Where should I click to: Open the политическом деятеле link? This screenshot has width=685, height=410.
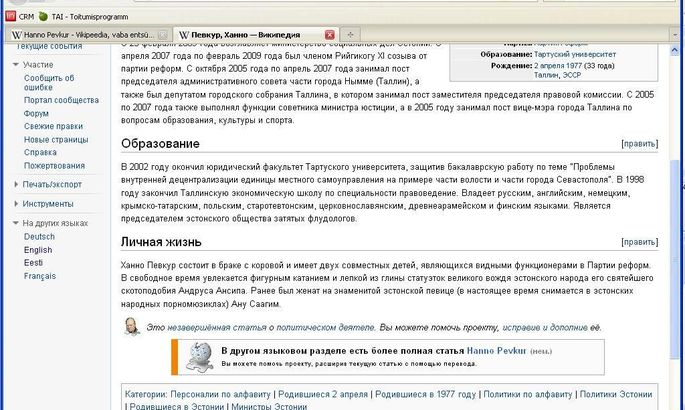[325, 327]
